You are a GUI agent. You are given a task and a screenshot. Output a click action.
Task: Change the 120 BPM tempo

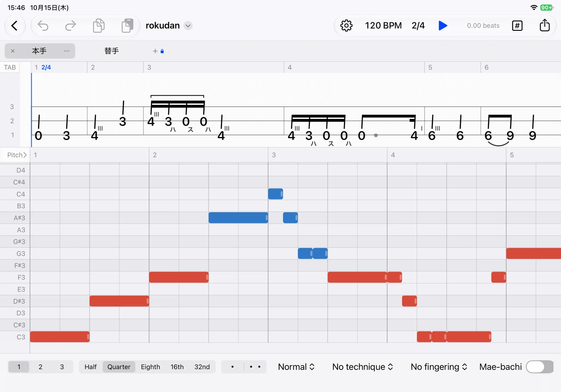(383, 26)
